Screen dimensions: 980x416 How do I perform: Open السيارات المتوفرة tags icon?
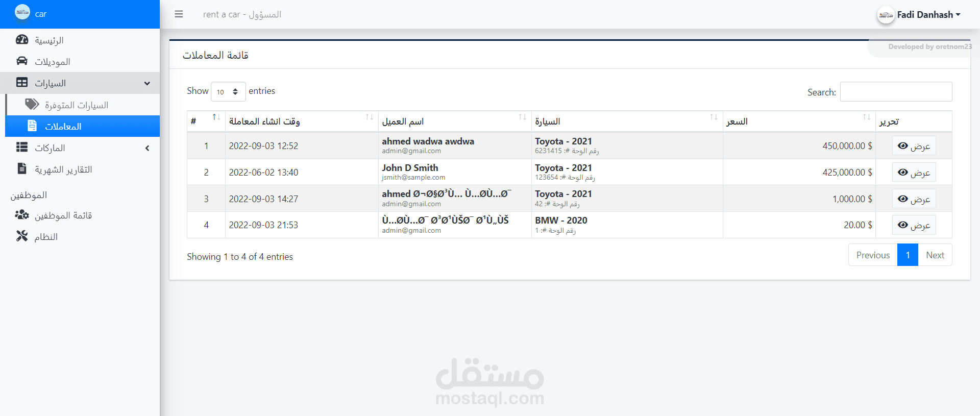point(32,105)
